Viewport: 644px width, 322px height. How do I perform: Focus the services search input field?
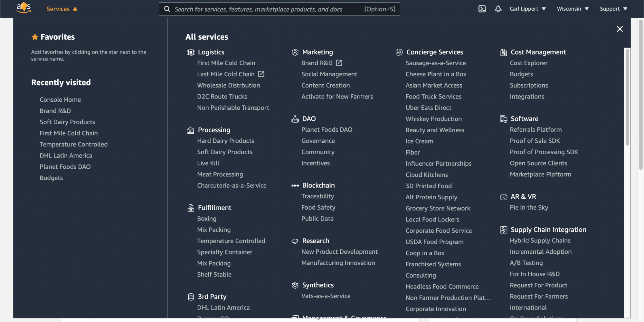pyautogui.click(x=279, y=9)
